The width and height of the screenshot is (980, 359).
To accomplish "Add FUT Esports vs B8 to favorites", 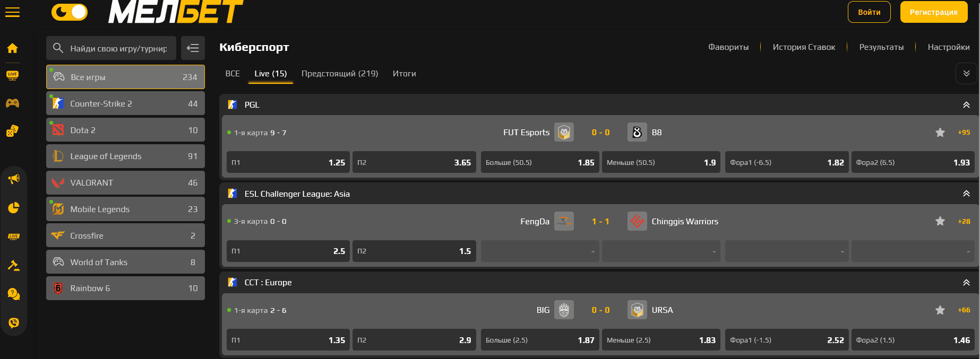I will pyautogui.click(x=940, y=133).
